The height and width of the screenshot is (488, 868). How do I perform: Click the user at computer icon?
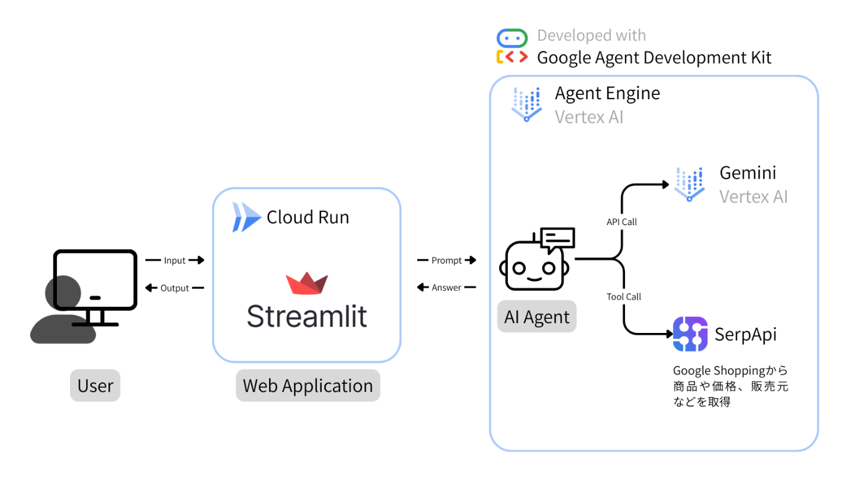(x=84, y=296)
